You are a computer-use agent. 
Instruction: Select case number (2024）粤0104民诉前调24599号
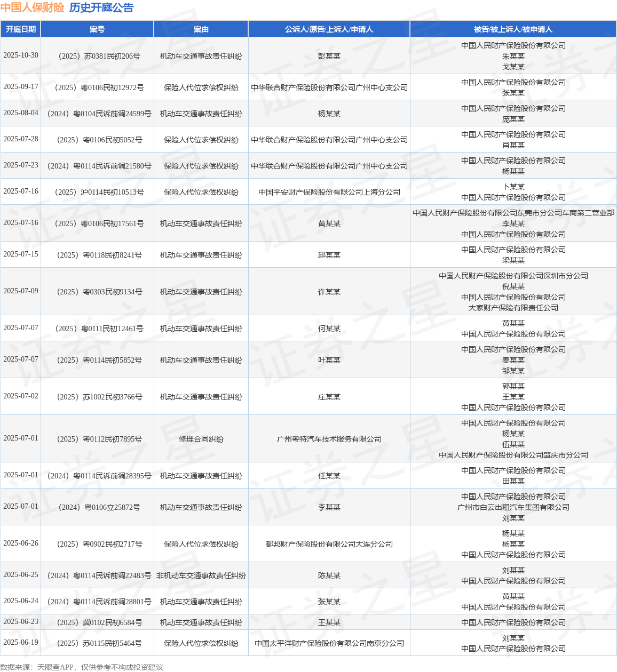pyautogui.click(x=97, y=114)
